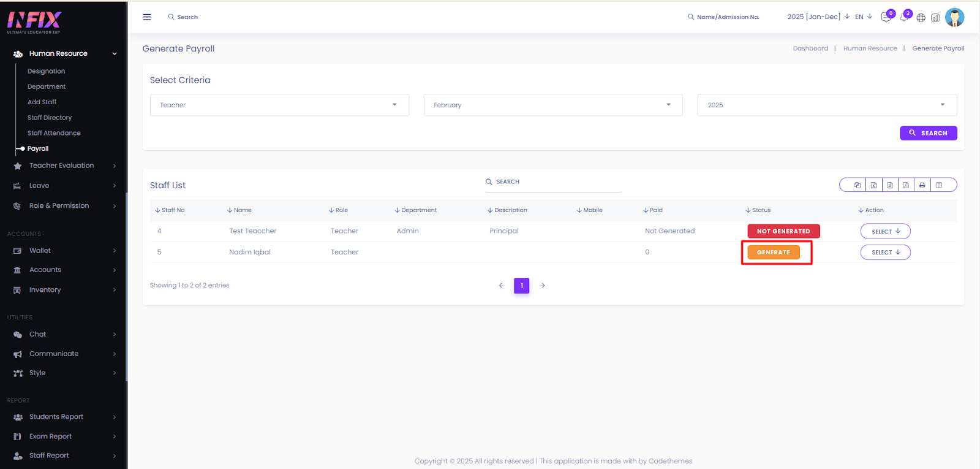This screenshot has height=469, width=980.
Task: Expand the Leave sidebar menu
Action: click(x=64, y=186)
